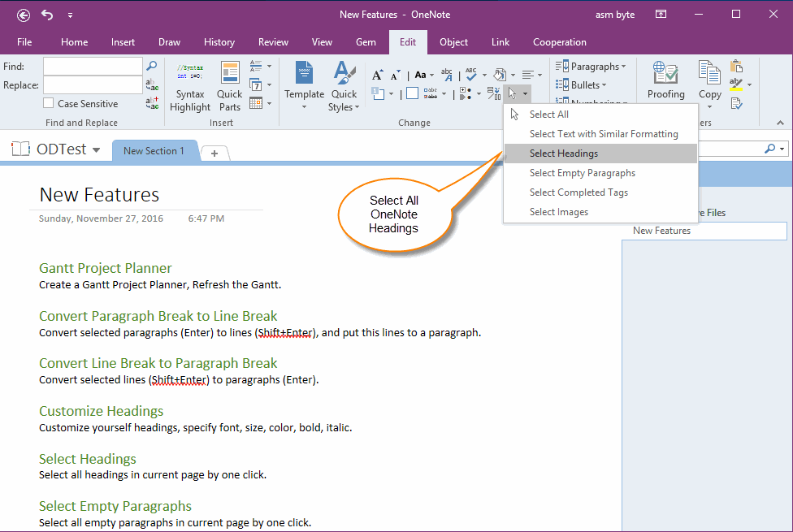
Task: Click the page title New Features
Action: tap(99, 195)
